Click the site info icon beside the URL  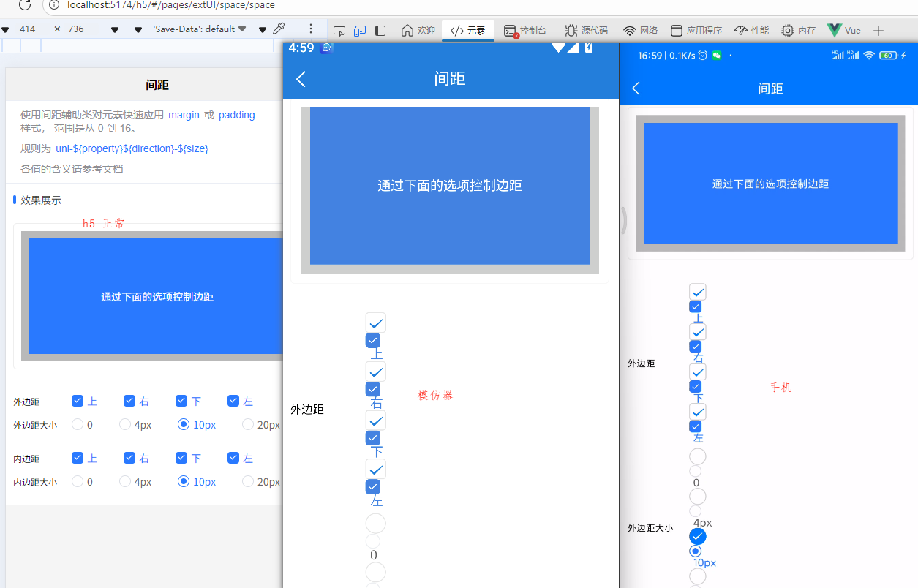(54, 5)
